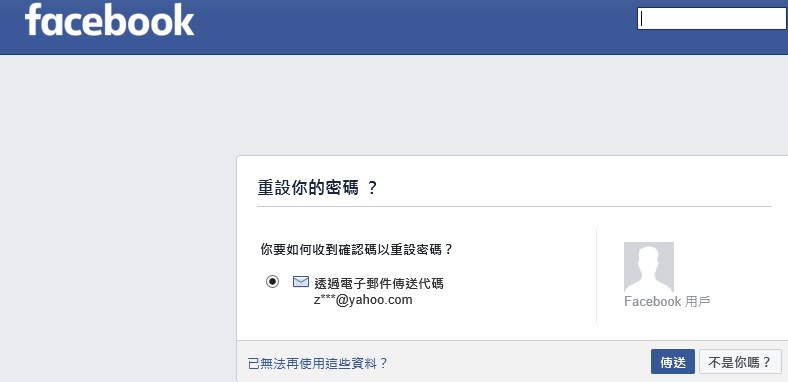The width and height of the screenshot is (788, 382).
Task: Click the envelope icon beside email option
Action: point(301,281)
